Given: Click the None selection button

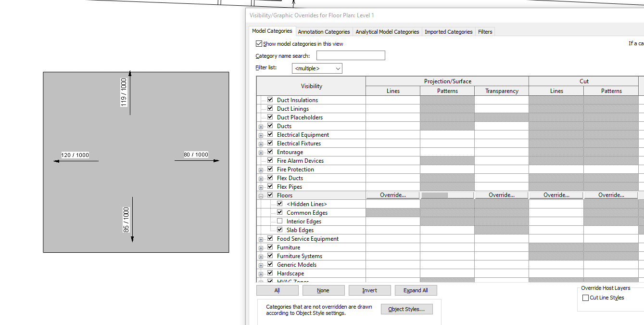Looking at the screenshot, I should pyautogui.click(x=323, y=290).
